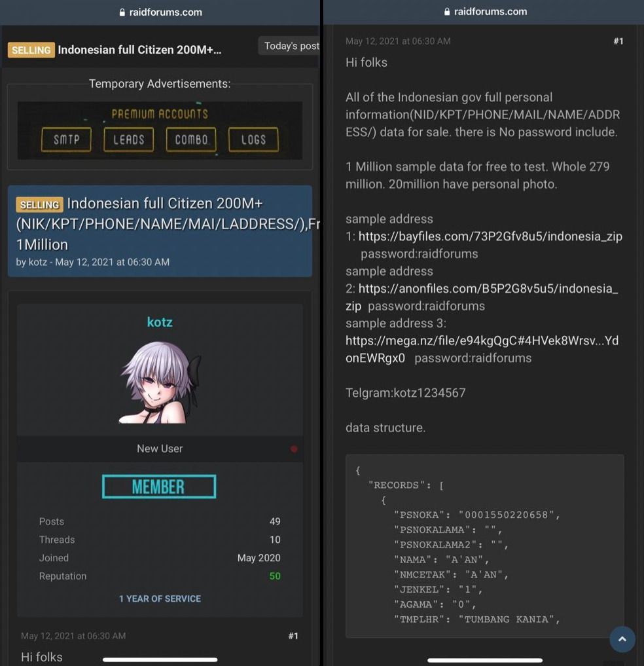Tap the scroll-to-top arrow button
This screenshot has height=666, width=644.
[x=622, y=638]
